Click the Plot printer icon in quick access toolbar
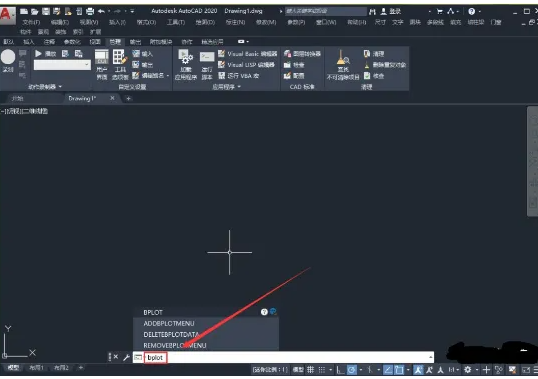This screenshot has height=379, width=538. click(x=90, y=12)
